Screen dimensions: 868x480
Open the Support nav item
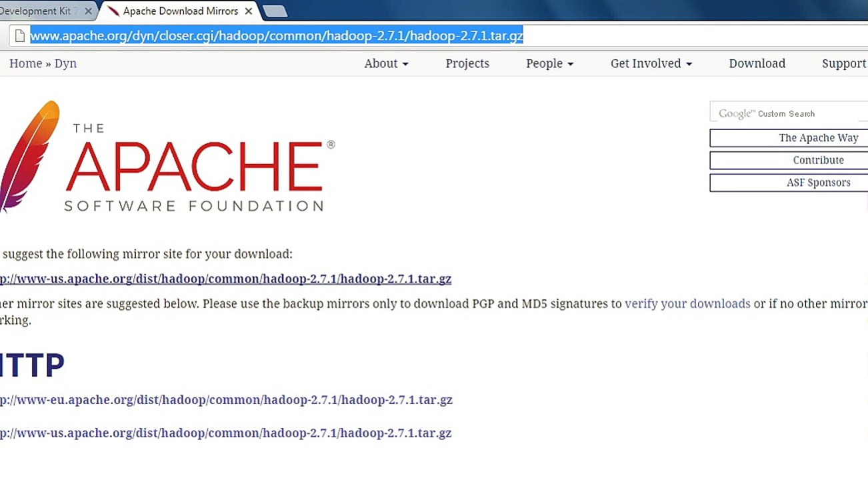844,63
